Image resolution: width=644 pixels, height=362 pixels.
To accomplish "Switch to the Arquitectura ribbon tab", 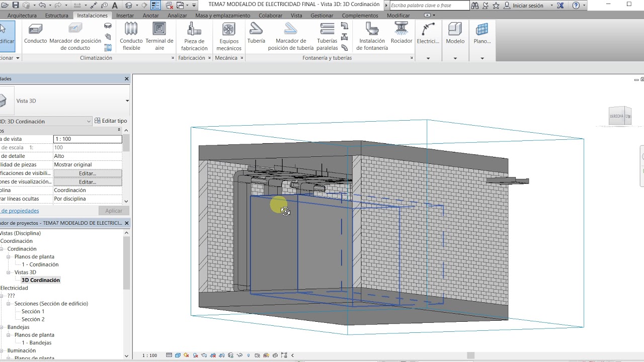I will pyautogui.click(x=22, y=16).
